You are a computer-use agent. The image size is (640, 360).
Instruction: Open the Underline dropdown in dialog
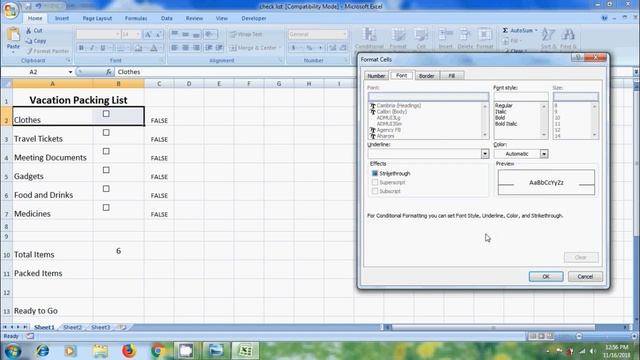pos(485,154)
